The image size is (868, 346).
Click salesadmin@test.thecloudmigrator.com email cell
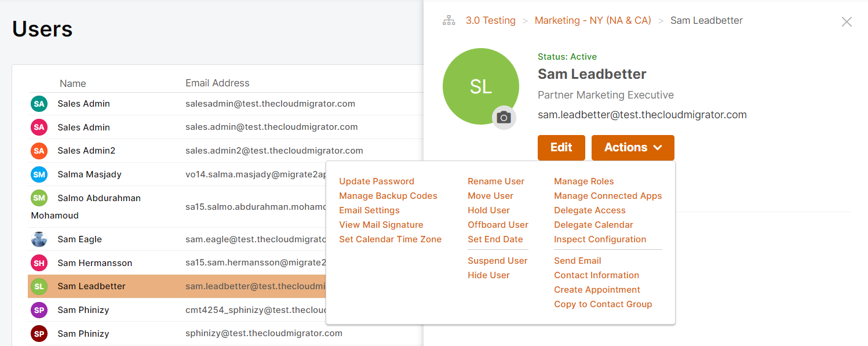coord(270,104)
